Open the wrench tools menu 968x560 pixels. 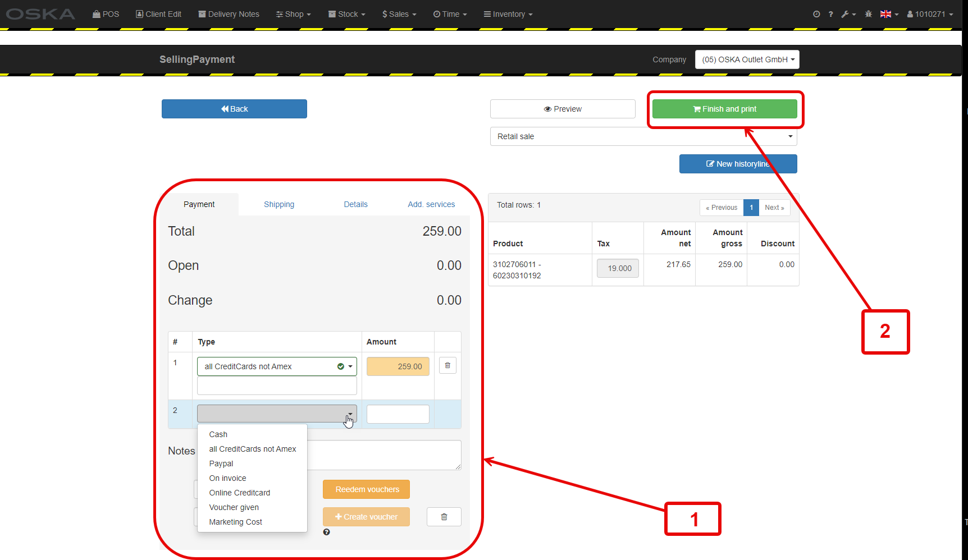pos(848,14)
